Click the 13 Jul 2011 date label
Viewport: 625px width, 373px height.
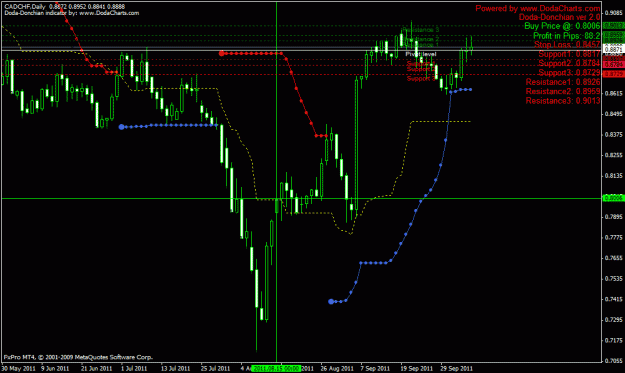(x=175, y=369)
